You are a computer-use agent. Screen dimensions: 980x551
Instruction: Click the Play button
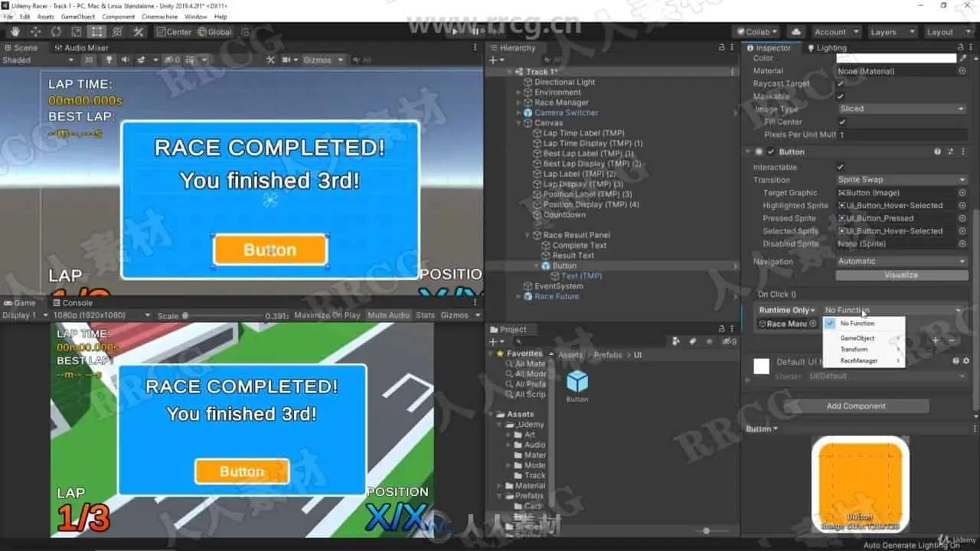point(455,31)
